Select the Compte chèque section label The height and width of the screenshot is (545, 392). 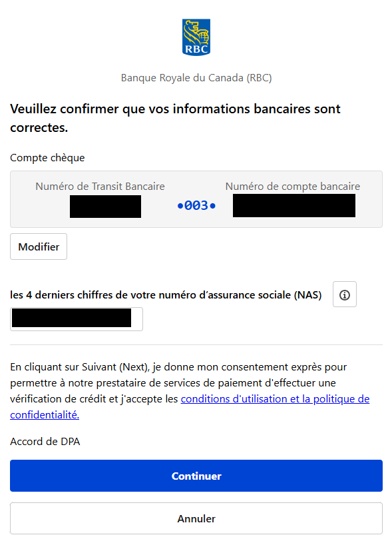(x=47, y=157)
